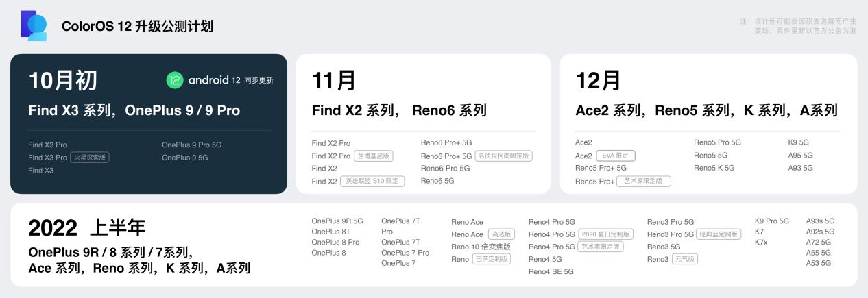Click the 名侦探柯南限定版 tag
Viewport: 868px width, 298px height.
[x=503, y=156]
